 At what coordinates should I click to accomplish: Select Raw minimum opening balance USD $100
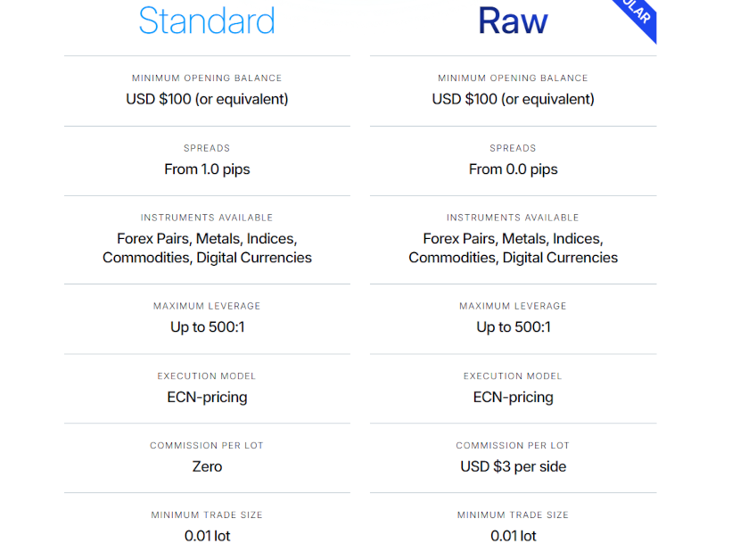513,99
